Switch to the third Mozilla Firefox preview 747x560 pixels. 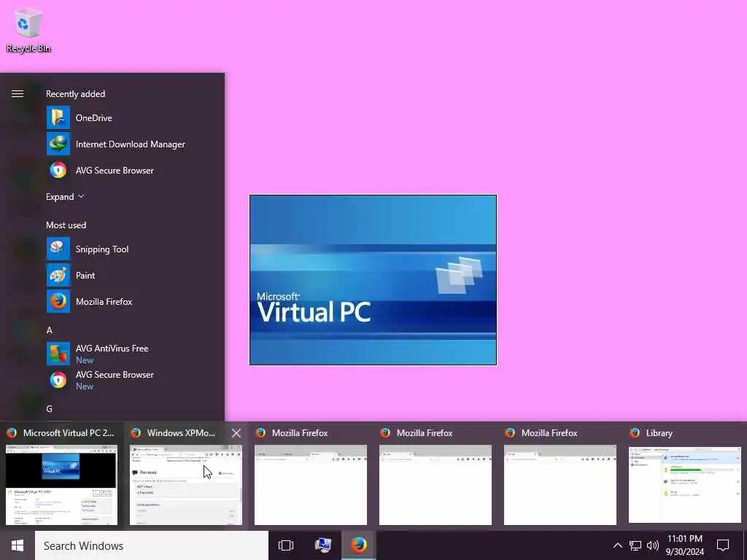point(560,476)
